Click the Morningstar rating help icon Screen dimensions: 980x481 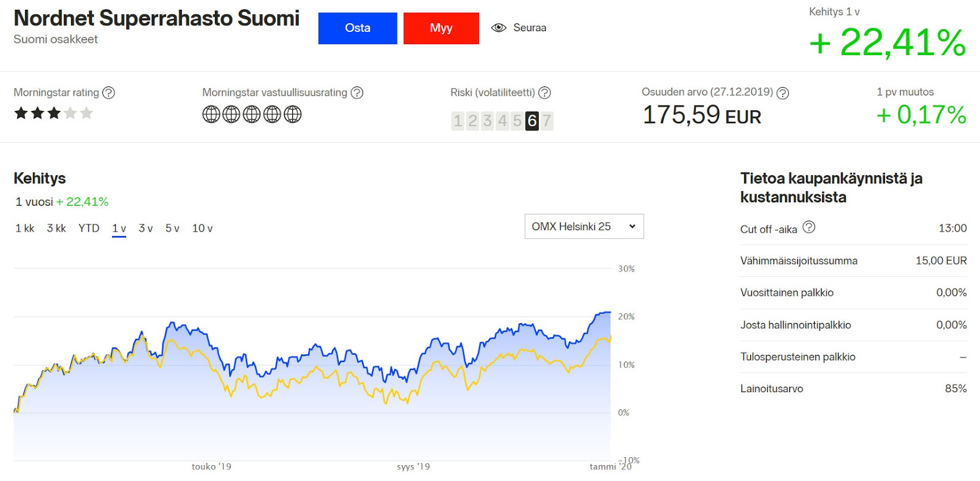pos(108,93)
